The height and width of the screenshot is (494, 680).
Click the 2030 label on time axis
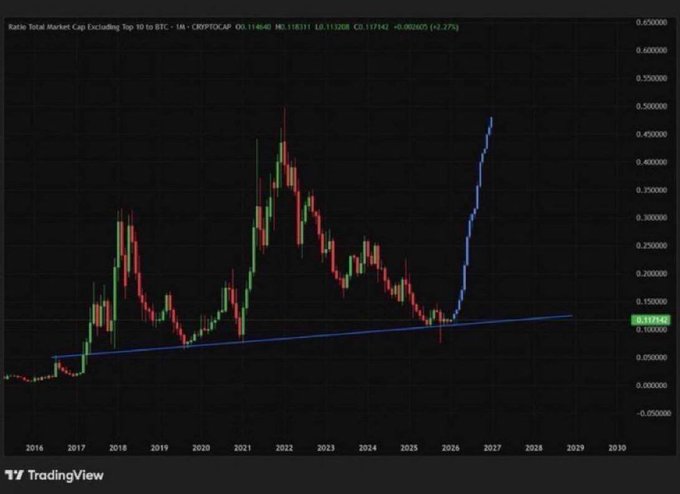coord(617,448)
